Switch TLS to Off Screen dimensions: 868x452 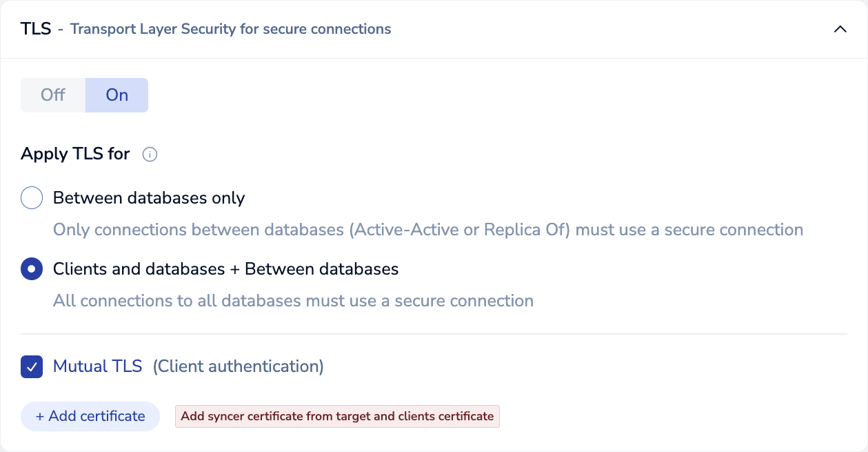53,95
